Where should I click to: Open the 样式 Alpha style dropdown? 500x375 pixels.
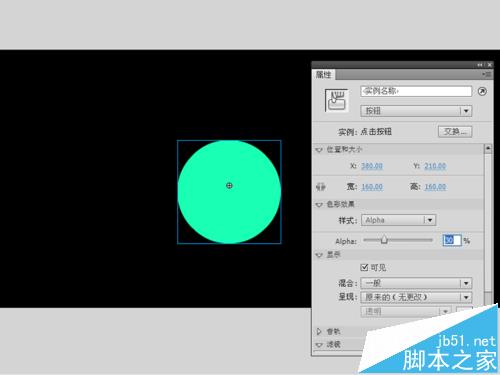[x=398, y=220]
